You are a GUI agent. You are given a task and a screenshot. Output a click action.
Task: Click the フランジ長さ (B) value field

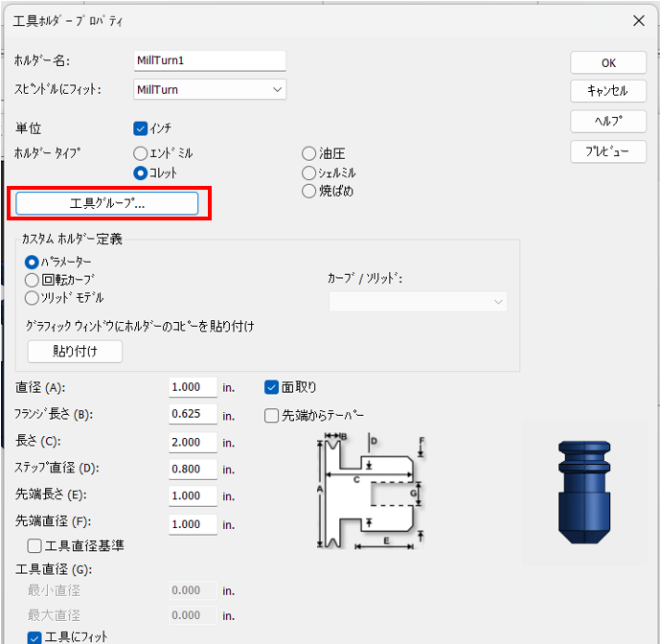click(x=193, y=414)
